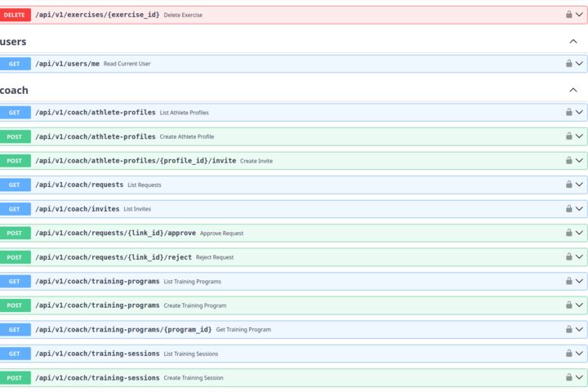Click lock icon on Reject Request row
The image size is (588, 392).
(x=569, y=256)
